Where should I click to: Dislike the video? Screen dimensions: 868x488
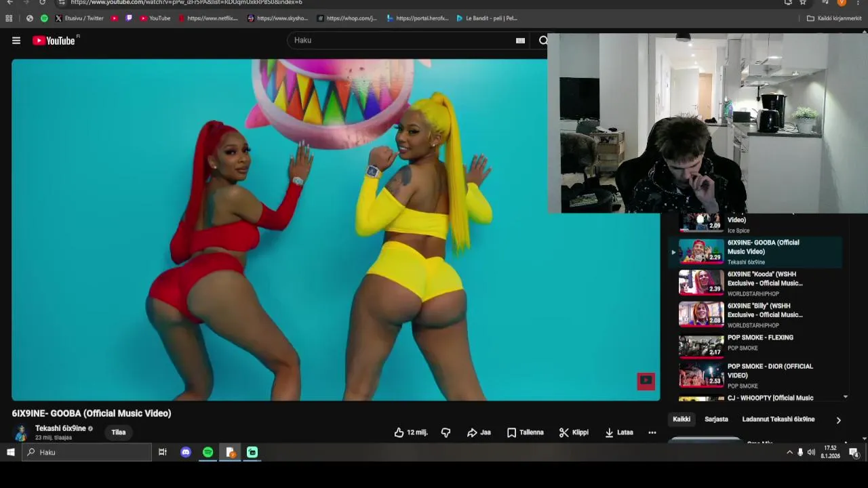pos(446,432)
